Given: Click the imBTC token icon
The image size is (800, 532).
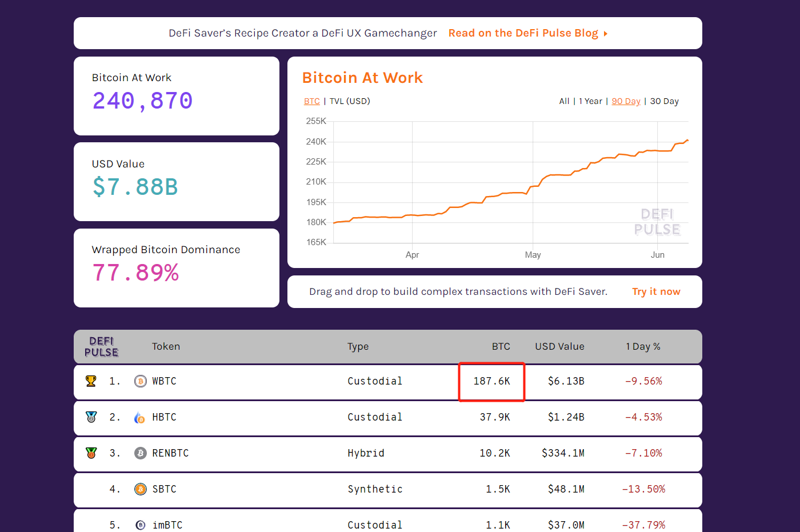Looking at the screenshot, I should click(141, 525).
